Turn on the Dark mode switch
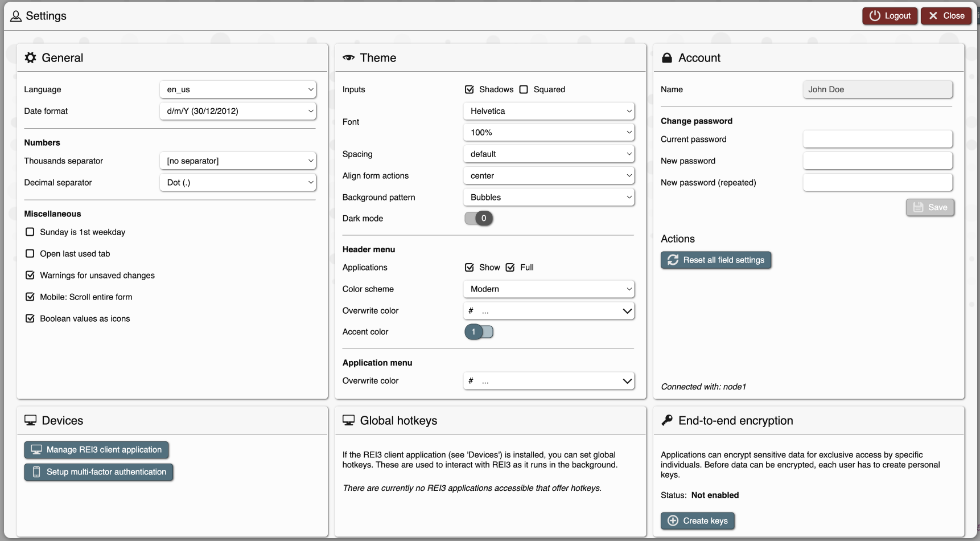The height and width of the screenshot is (541, 980). pos(479,218)
